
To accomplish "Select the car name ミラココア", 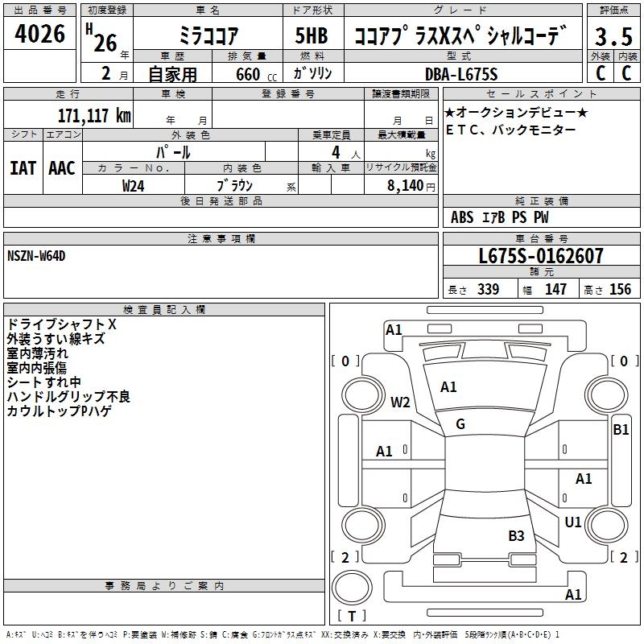I will [x=208, y=35].
